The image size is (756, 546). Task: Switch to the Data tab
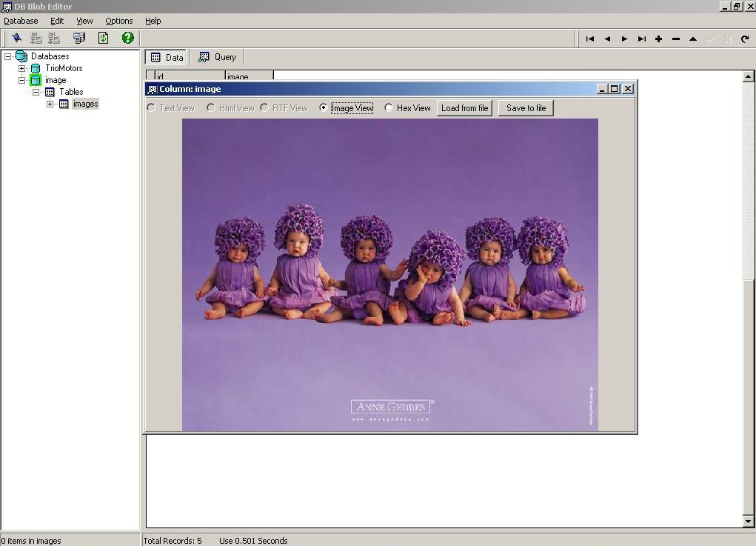(167, 57)
